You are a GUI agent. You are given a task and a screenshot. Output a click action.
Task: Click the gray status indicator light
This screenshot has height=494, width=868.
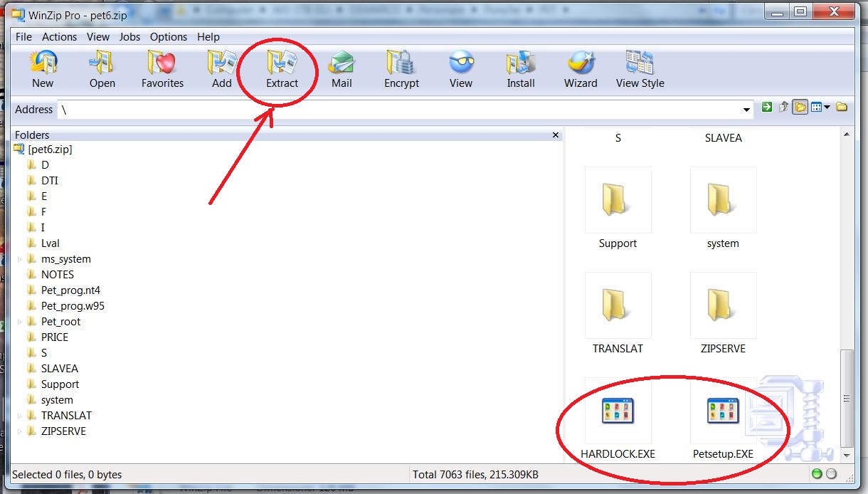click(830, 474)
